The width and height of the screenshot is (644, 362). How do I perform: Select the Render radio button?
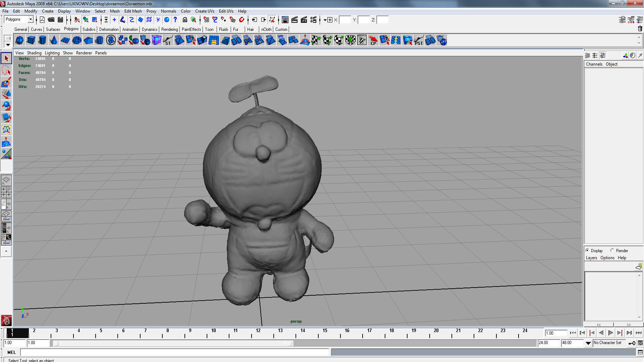[612, 250]
